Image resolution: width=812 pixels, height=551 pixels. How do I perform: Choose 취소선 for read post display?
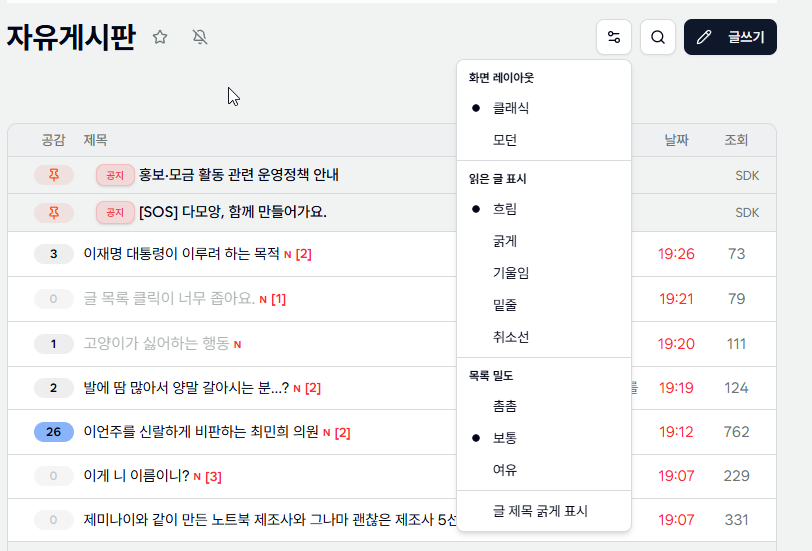[544, 337]
